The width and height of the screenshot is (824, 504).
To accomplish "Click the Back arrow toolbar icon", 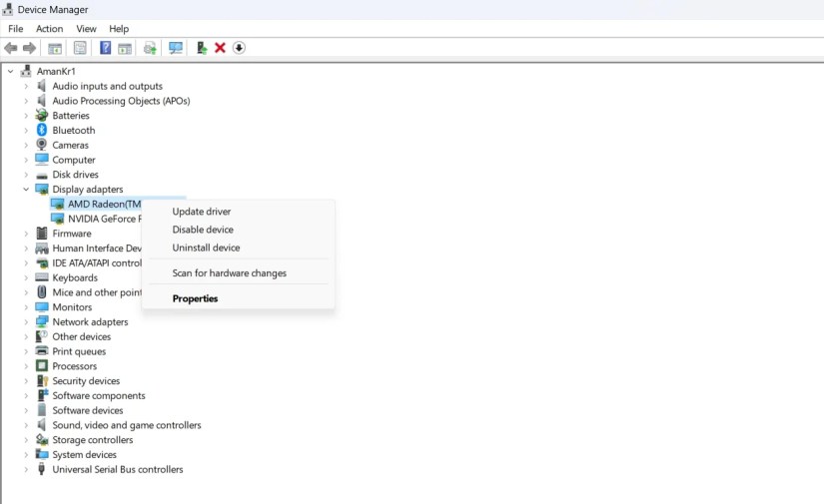I will click(11, 48).
